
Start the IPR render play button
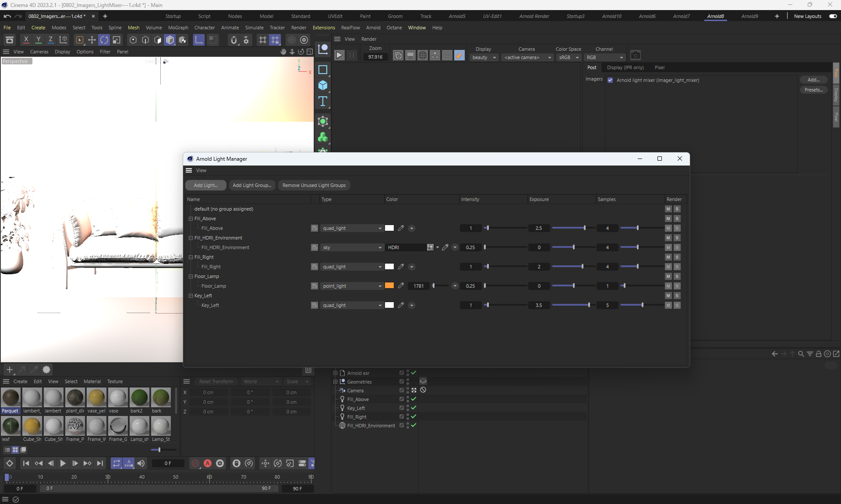(x=339, y=56)
